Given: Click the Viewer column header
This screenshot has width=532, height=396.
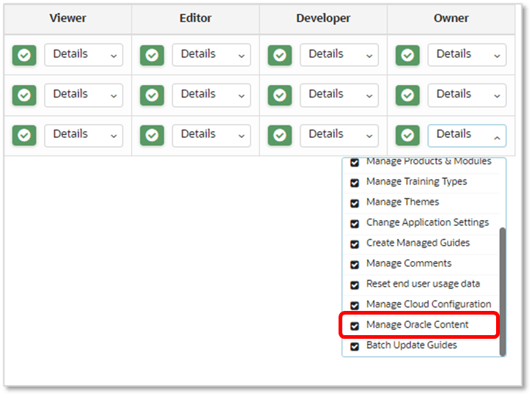Looking at the screenshot, I should pos(68,18).
